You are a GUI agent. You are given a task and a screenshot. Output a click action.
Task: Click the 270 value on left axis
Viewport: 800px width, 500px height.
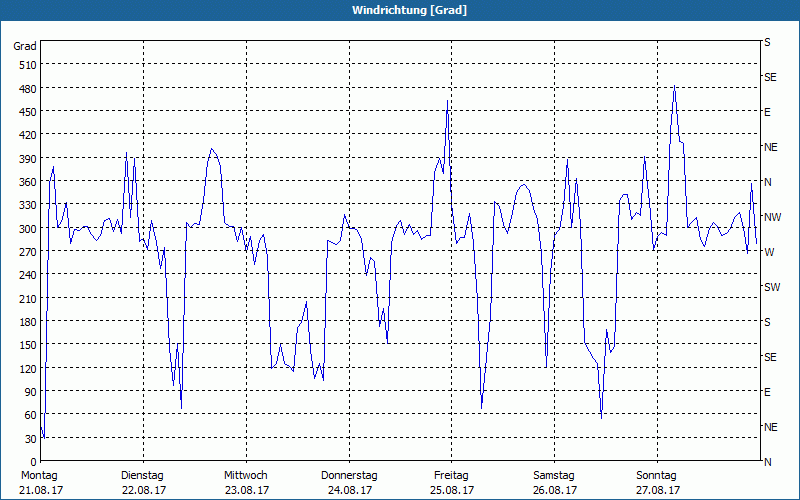28,252
